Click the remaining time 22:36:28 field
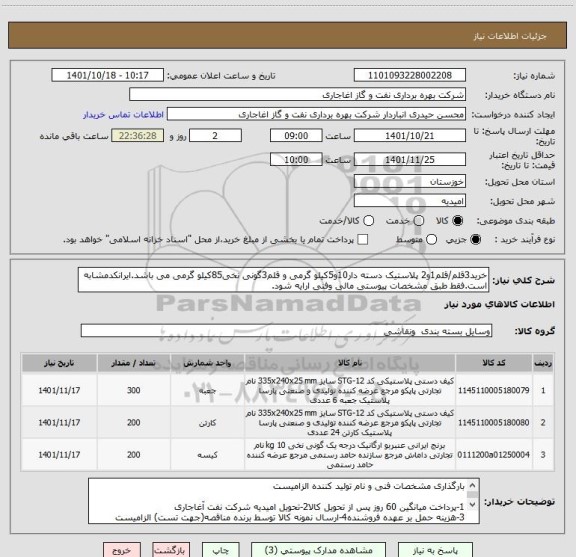This screenshot has height=557, width=576. coord(138,136)
